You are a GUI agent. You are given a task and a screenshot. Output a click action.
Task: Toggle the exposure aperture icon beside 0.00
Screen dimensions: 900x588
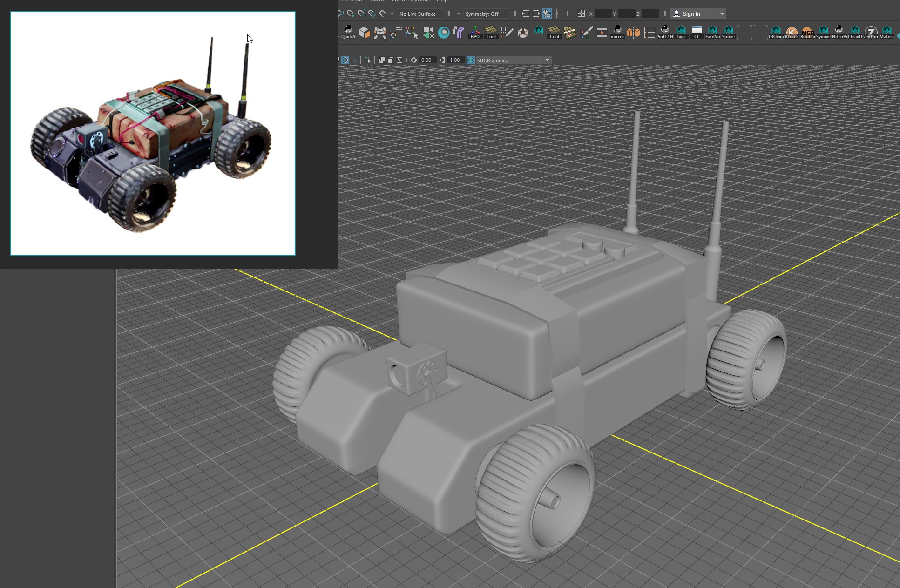pyautogui.click(x=414, y=60)
